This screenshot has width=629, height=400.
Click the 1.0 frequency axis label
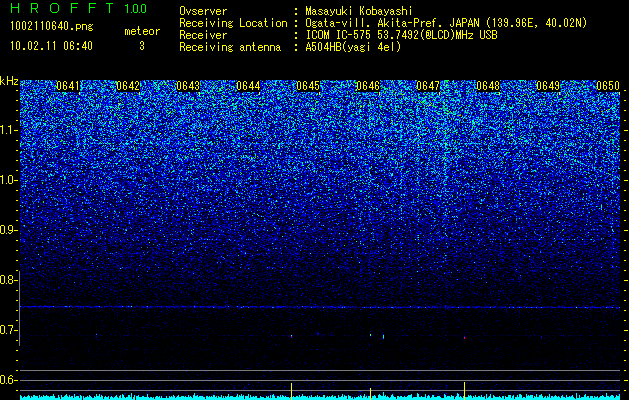point(9,181)
